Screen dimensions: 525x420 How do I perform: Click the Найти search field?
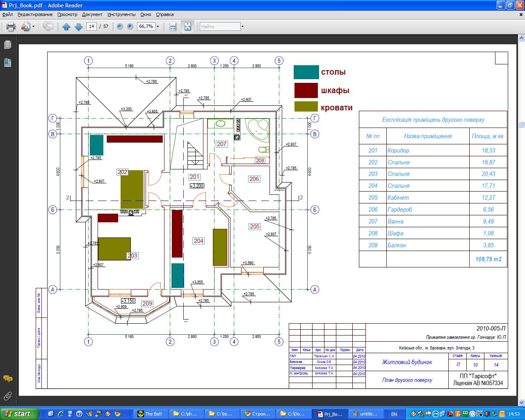coord(220,27)
